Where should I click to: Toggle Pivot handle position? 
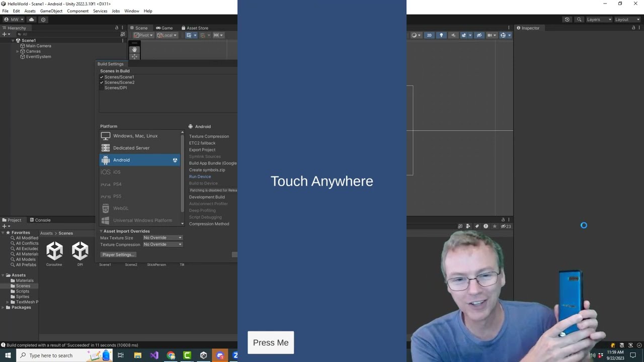point(143,35)
